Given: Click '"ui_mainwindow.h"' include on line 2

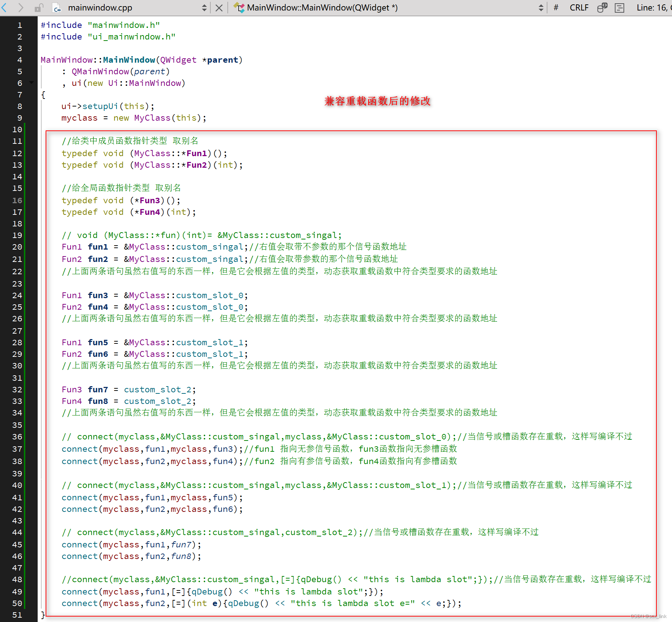Looking at the screenshot, I should [x=131, y=37].
